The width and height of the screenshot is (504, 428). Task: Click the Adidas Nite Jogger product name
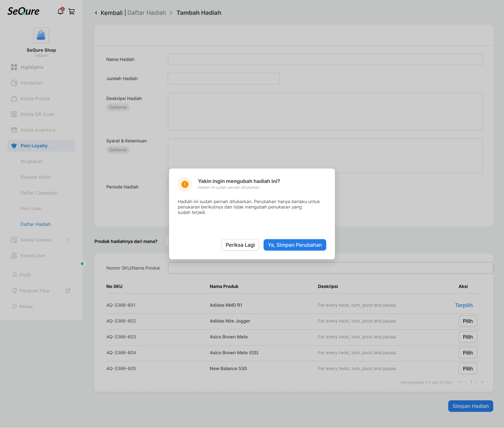[230, 321]
